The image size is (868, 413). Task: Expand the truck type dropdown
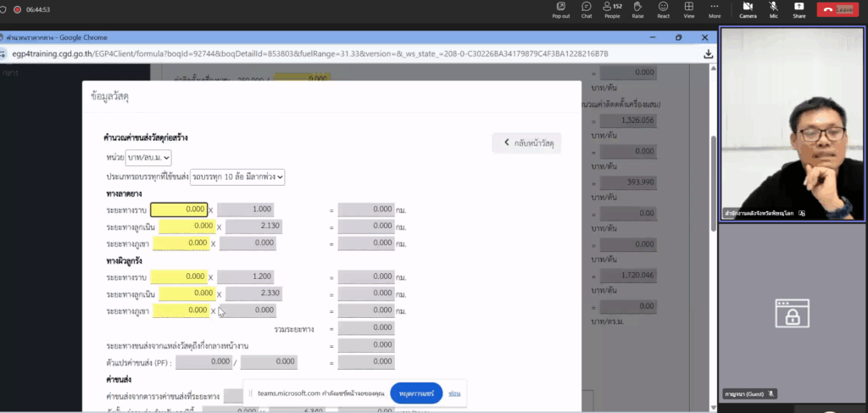pos(237,176)
